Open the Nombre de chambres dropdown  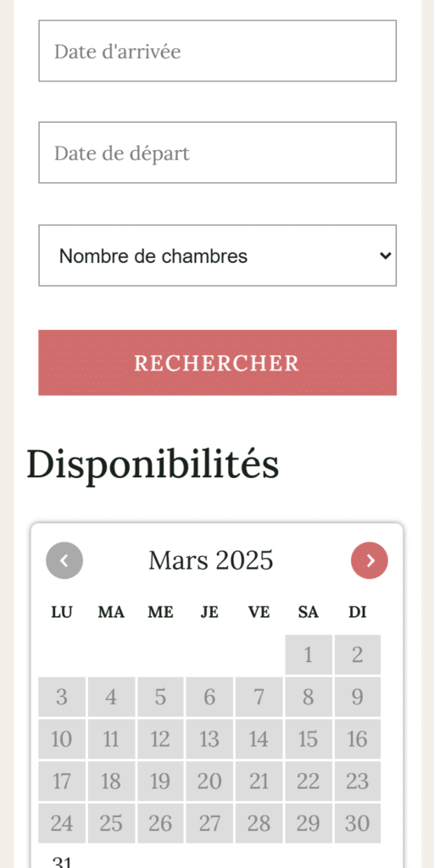[218, 255]
